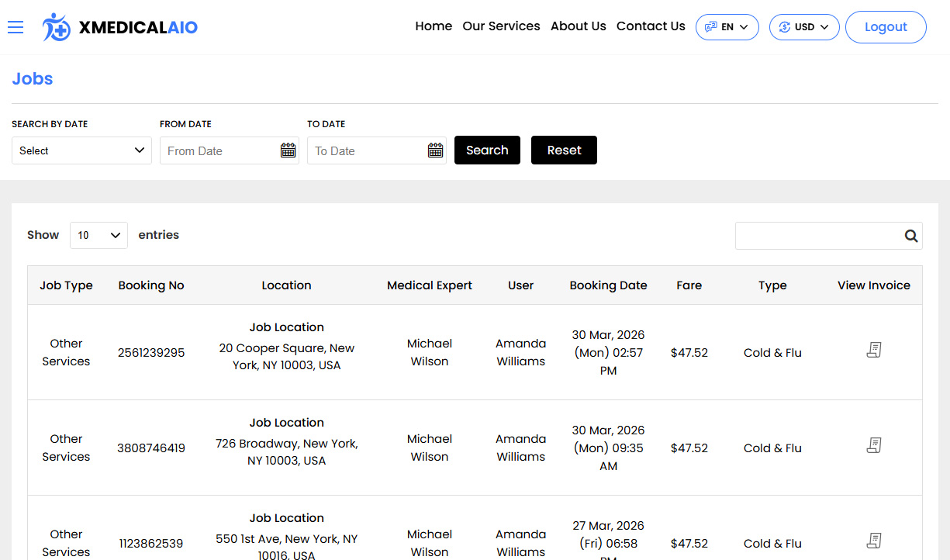Screen dimensions: 950x560
Task: View invoice for booking 3808746419
Action: (x=874, y=446)
